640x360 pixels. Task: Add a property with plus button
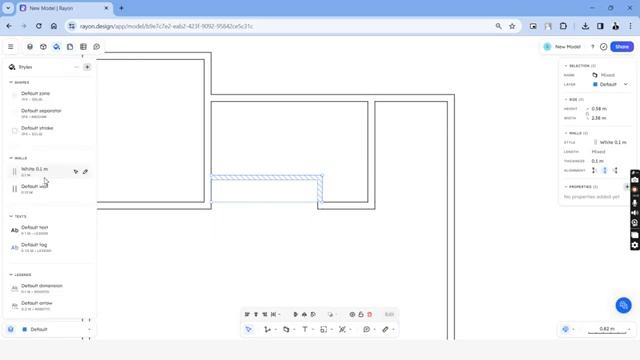point(627,187)
